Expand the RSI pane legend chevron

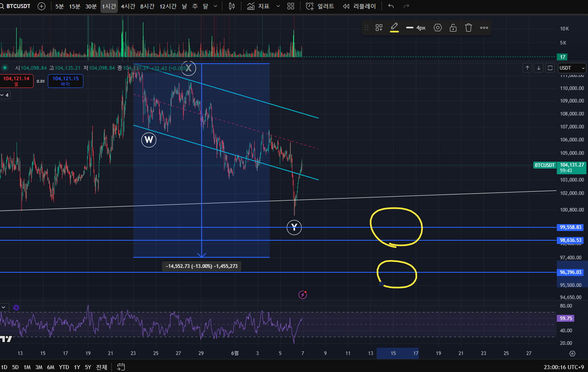point(4,307)
